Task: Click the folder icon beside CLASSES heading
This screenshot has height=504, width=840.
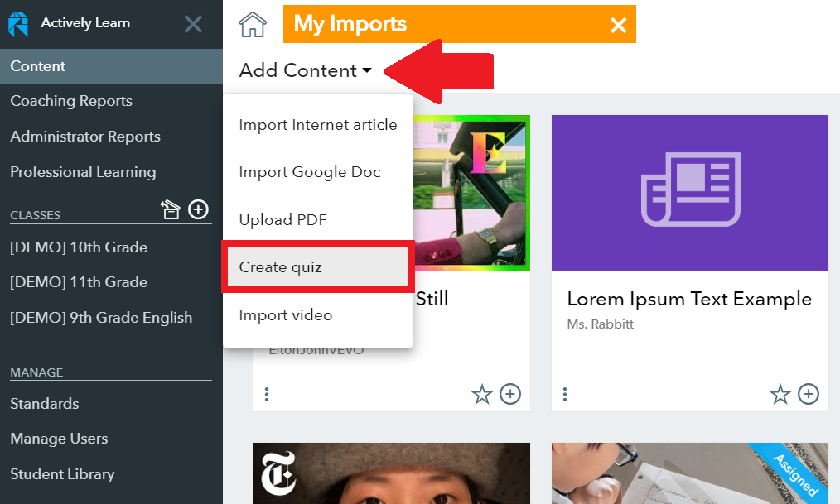Action: click(171, 209)
